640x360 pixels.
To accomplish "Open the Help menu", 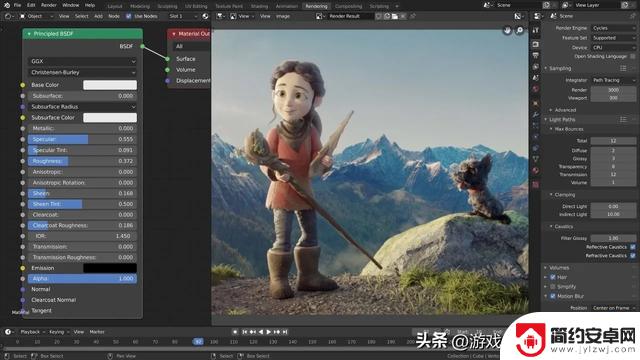I will pyautogui.click(x=90, y=5).
